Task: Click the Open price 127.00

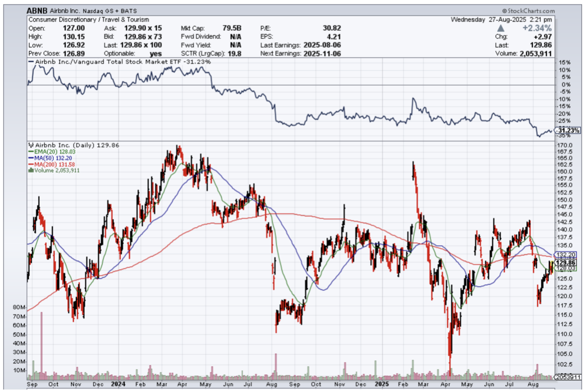Action: [74, 28]
